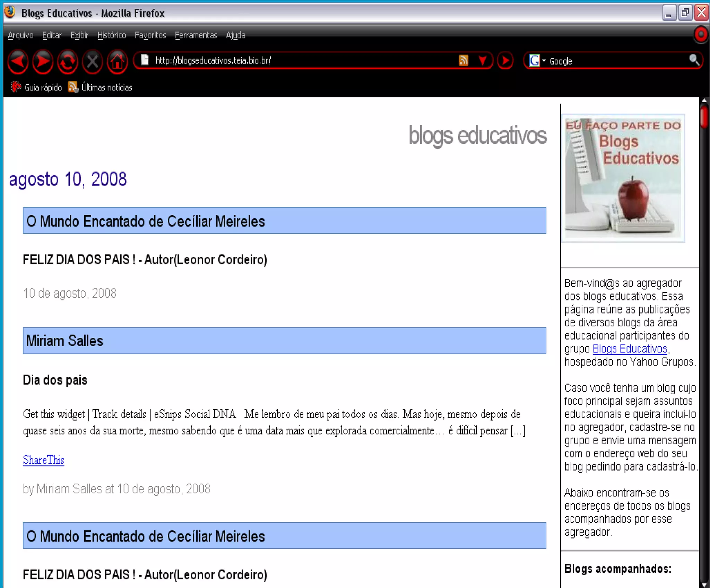Reload the page with the refresh icon
710x588 pixels.
68,62
